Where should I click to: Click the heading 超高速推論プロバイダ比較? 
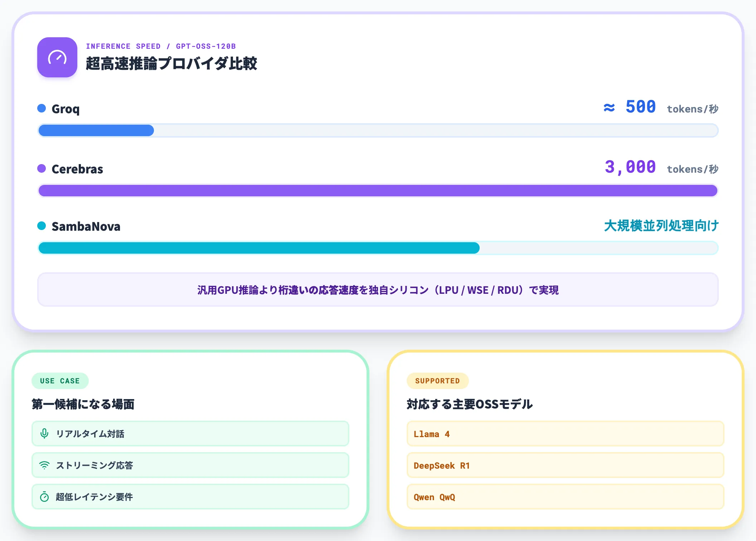point(171,63)
